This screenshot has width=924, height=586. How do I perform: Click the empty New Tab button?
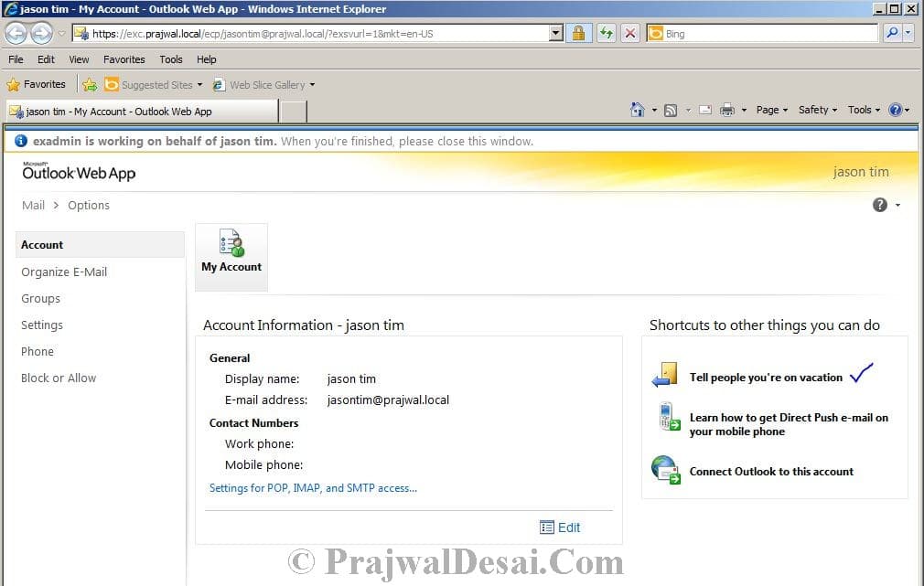[293, 112]
